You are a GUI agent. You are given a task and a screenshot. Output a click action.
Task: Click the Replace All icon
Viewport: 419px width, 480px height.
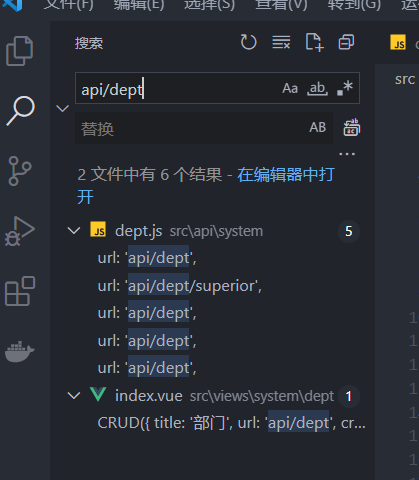coord(352,127)
